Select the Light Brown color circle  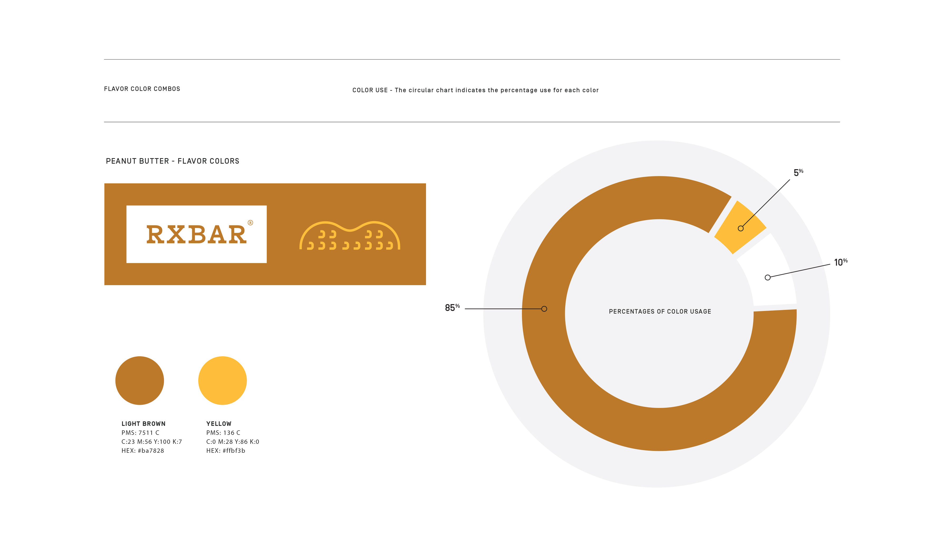click(x=140, y=380)
